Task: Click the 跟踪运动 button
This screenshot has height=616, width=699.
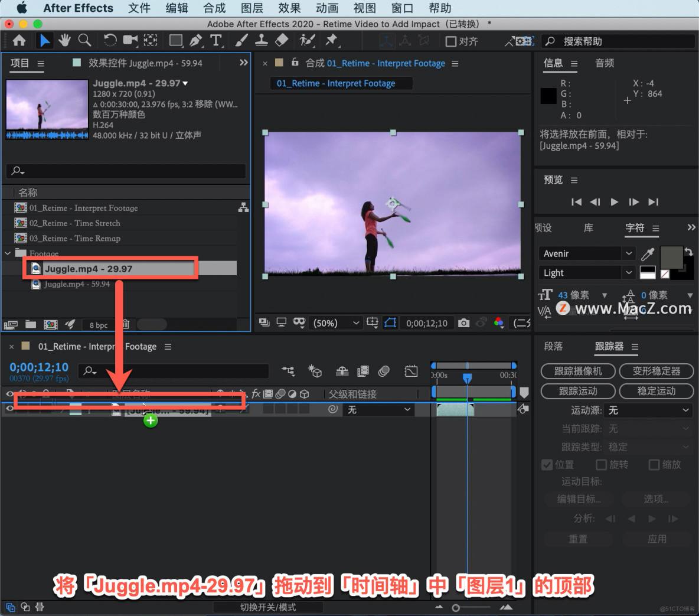Action: pos(578,391)
